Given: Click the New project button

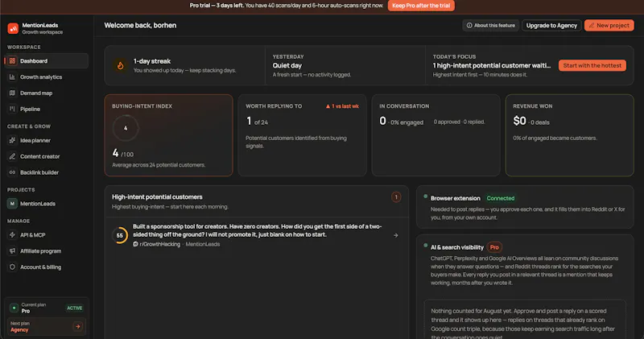Looking at the screenshot, I should point(609,26).
